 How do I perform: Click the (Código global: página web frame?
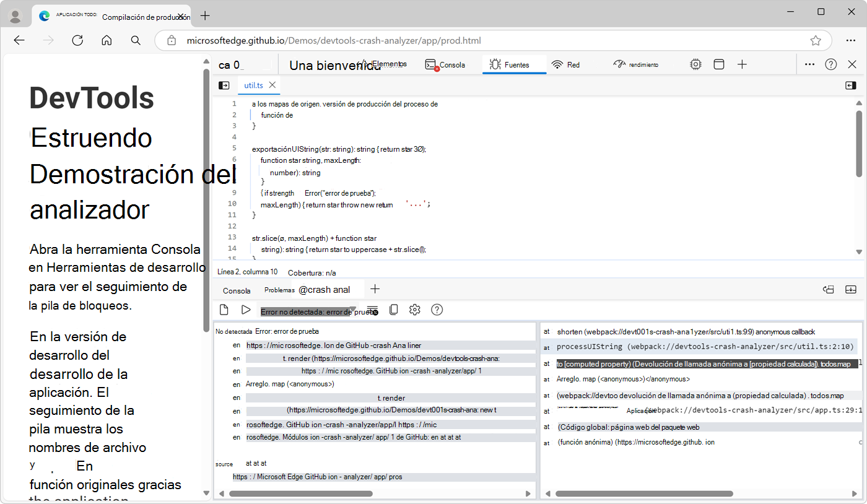click(x=629, y=427)
